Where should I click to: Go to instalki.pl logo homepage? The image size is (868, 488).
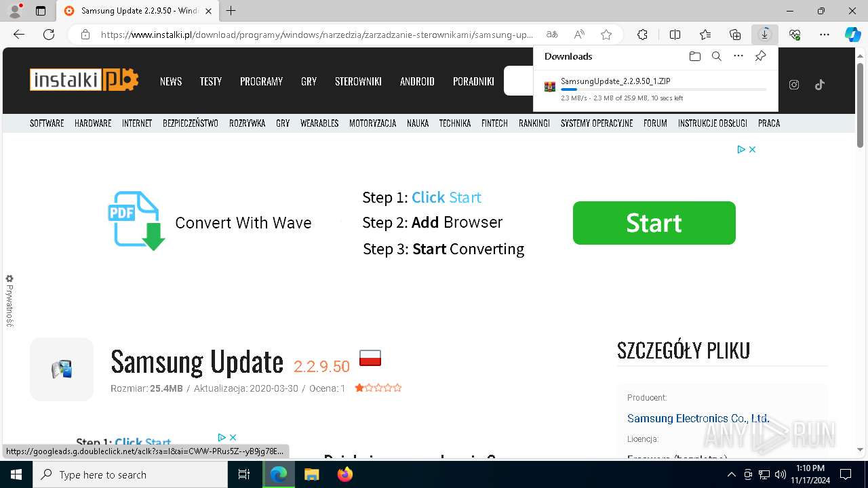pos(84,80)
